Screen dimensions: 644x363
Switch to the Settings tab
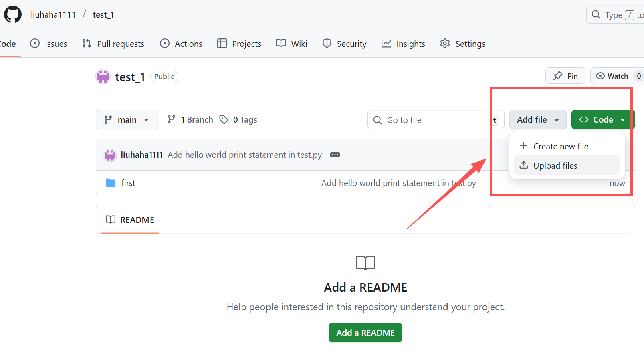463,44
